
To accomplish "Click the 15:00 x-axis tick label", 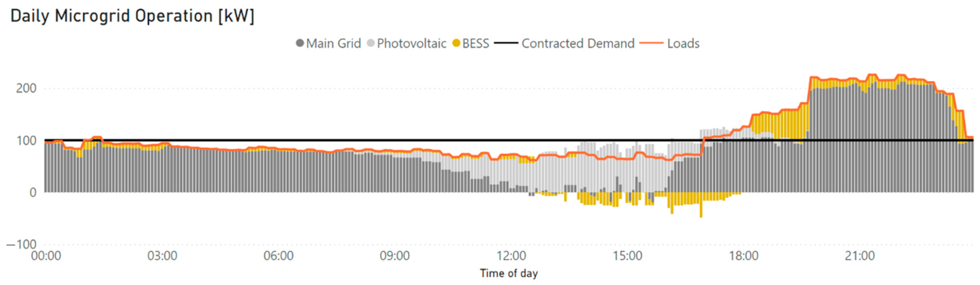I will [627, 256].
